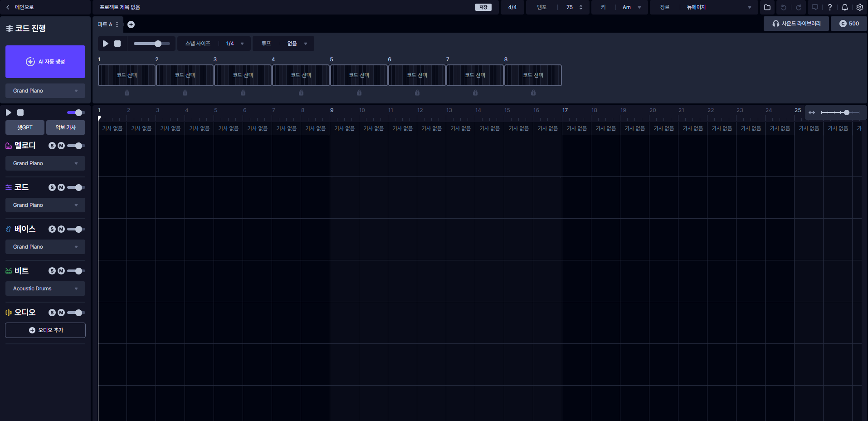Click the undo arrow icon
Image resolution: width=868 pixels, height=421 pixels.
point(783,7)
